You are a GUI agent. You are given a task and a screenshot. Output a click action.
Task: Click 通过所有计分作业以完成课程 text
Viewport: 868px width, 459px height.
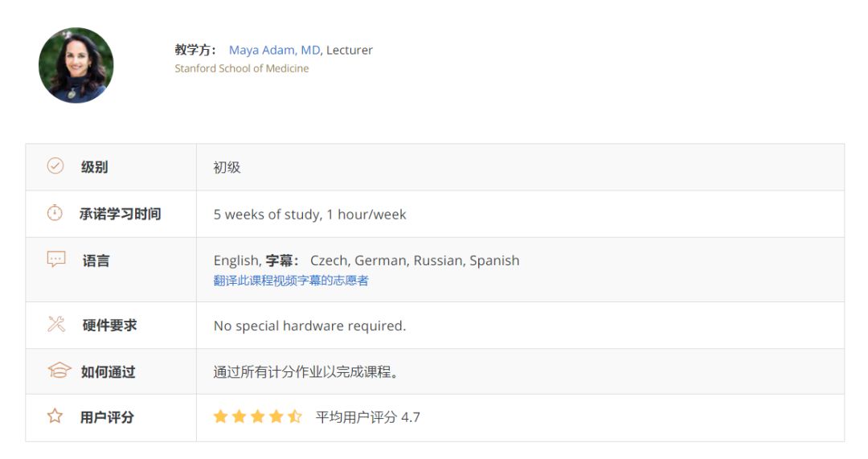pos(305,371)
